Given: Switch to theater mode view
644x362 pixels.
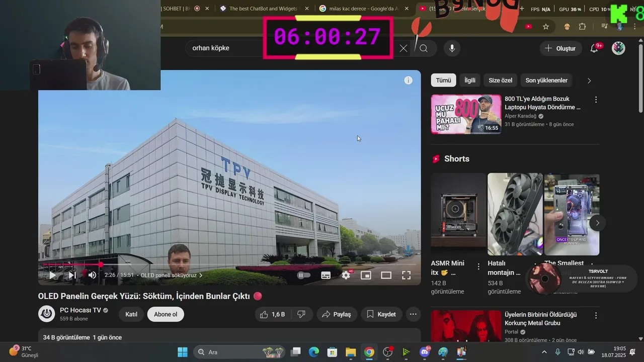Looking at the screenshot, I should coord(386,275).
